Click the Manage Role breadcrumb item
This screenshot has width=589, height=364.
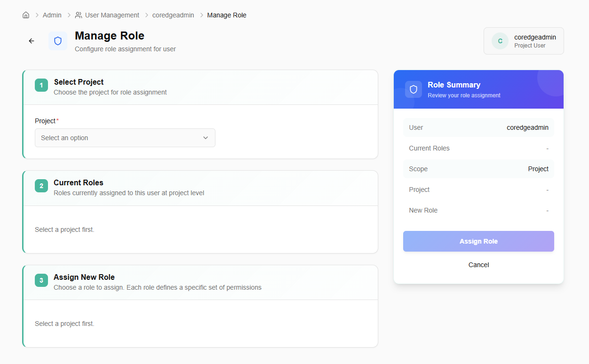(x=227, y=15)
